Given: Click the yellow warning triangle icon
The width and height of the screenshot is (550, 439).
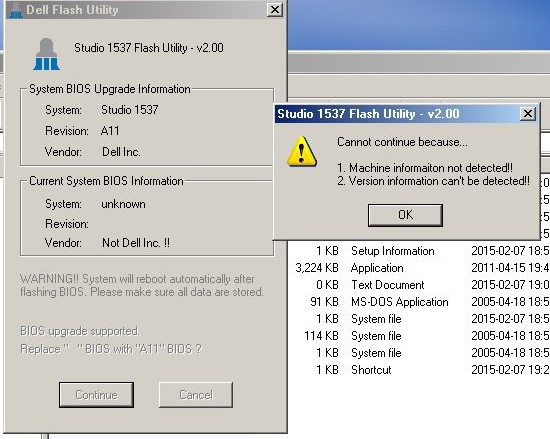Looking at the screenshot, I should click(x=301, y=151).
